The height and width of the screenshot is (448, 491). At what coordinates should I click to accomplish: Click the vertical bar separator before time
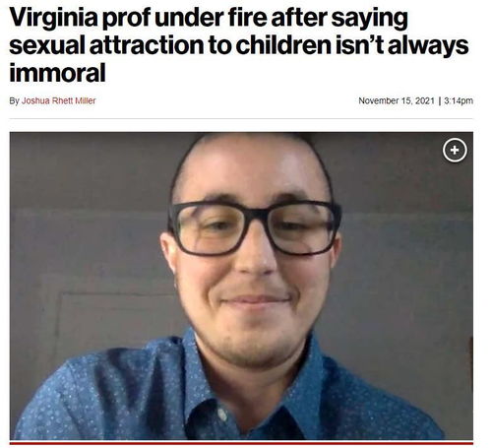pos(440,100)
